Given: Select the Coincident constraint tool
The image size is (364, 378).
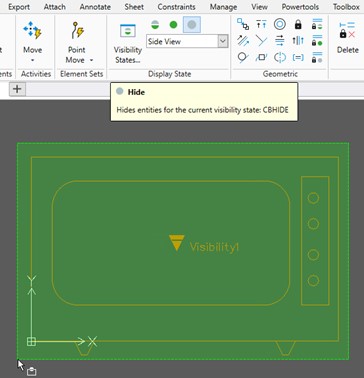Looking at the screenshot, I should click(243, 24).
